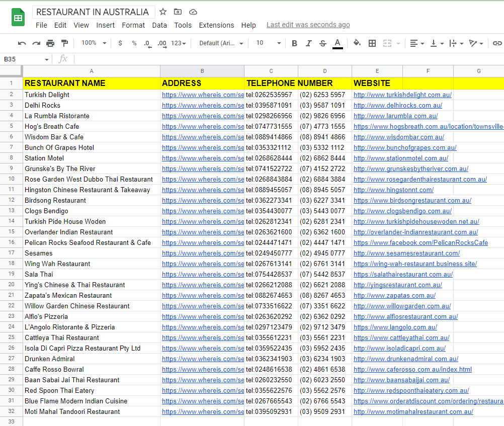Open the Default (Arial) font dropdown

[221, 43]
